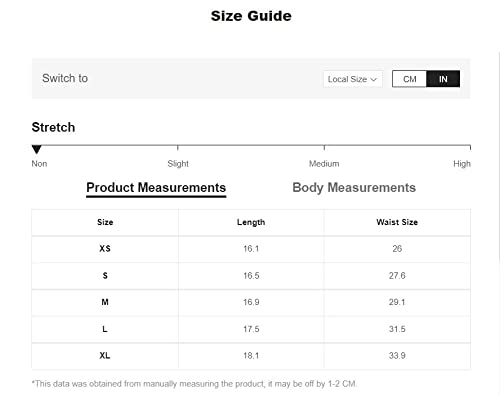Set stretch slider to Slight
500x417 pixels.
pos(178,163)
